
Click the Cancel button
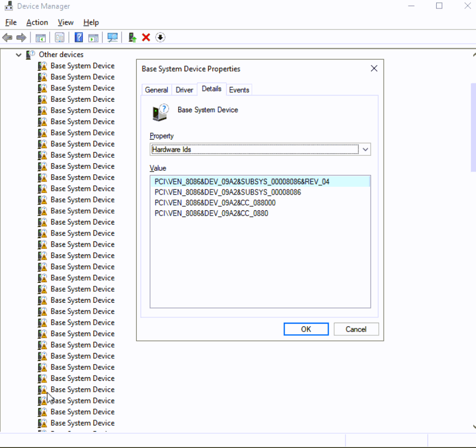pyautogui.click(x=356, y=329)
